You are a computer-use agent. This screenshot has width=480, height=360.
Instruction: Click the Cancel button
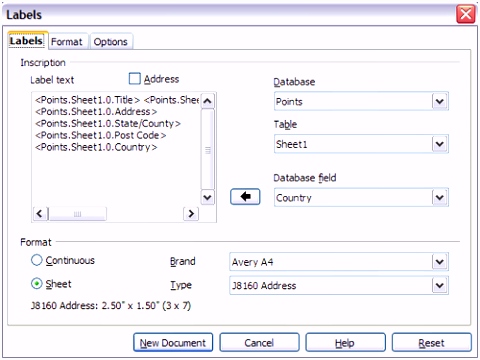(259, 342)
